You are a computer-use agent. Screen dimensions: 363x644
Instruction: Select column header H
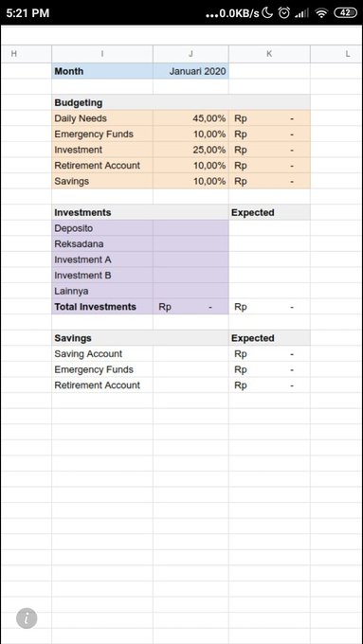[x=27, y=54]
